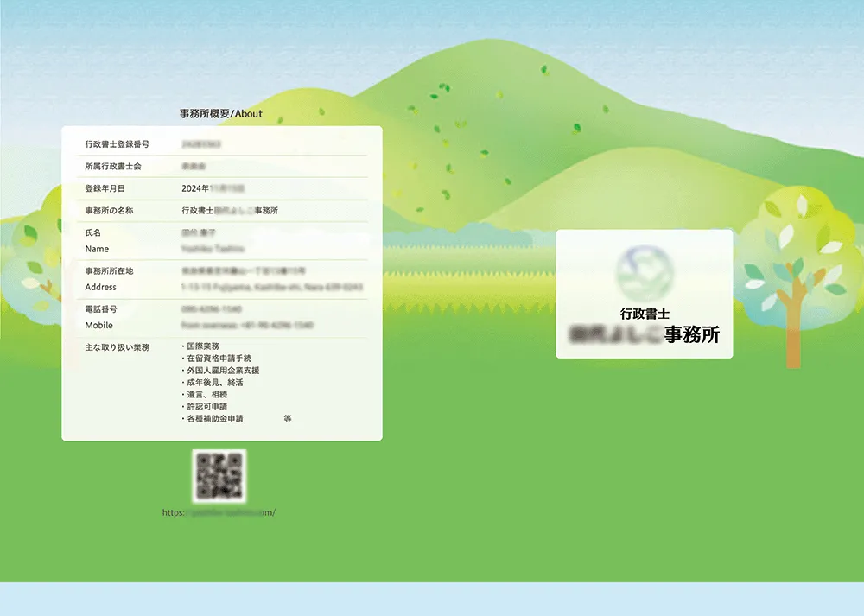Click the Mobile label
The width and height of the screenshot is (864, 616).
pos(98,325)
